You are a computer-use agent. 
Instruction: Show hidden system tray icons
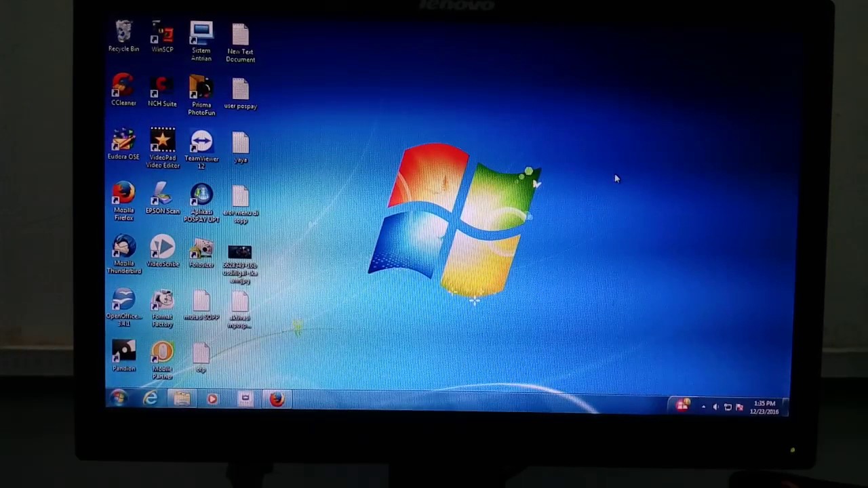703,407
